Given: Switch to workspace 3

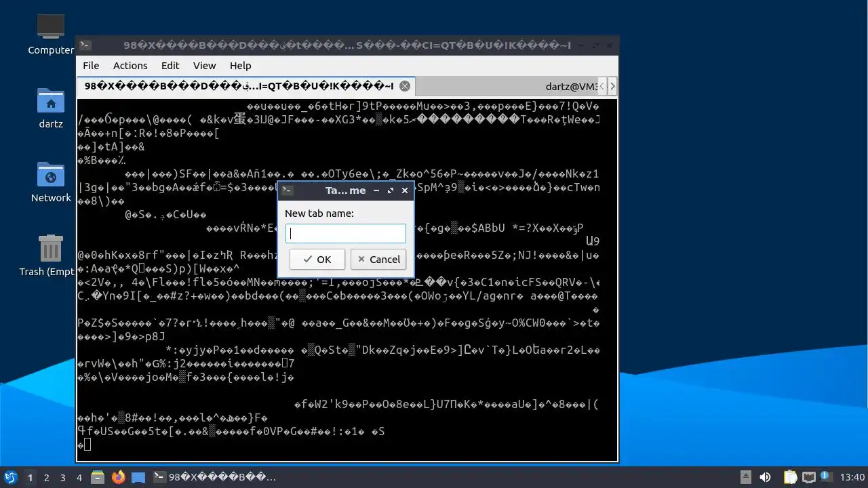Looking at the screenshot, I should coord(62,477).
